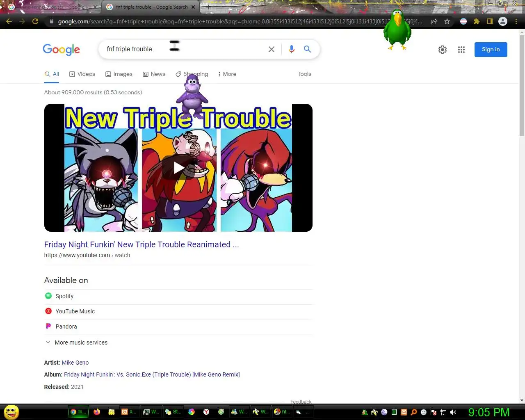Open the Chrome profile avatar
Image resolution: width=525 pixels, height=420 pixels.
click(503, 21)
